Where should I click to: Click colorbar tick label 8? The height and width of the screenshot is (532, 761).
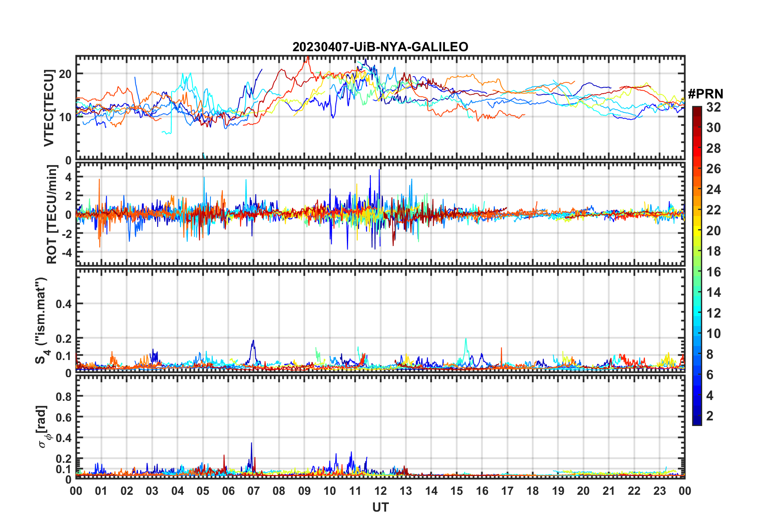click(x=710, y=354)
